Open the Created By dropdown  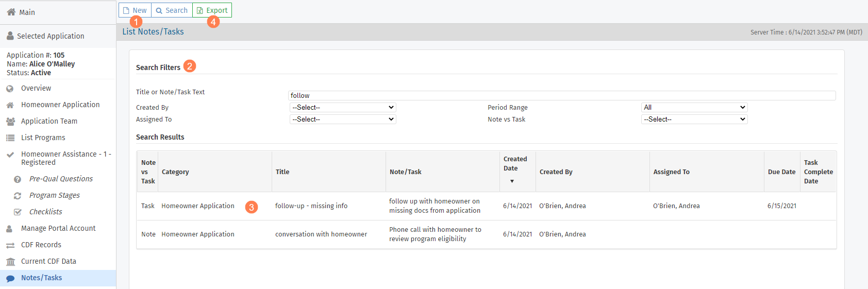343,108
